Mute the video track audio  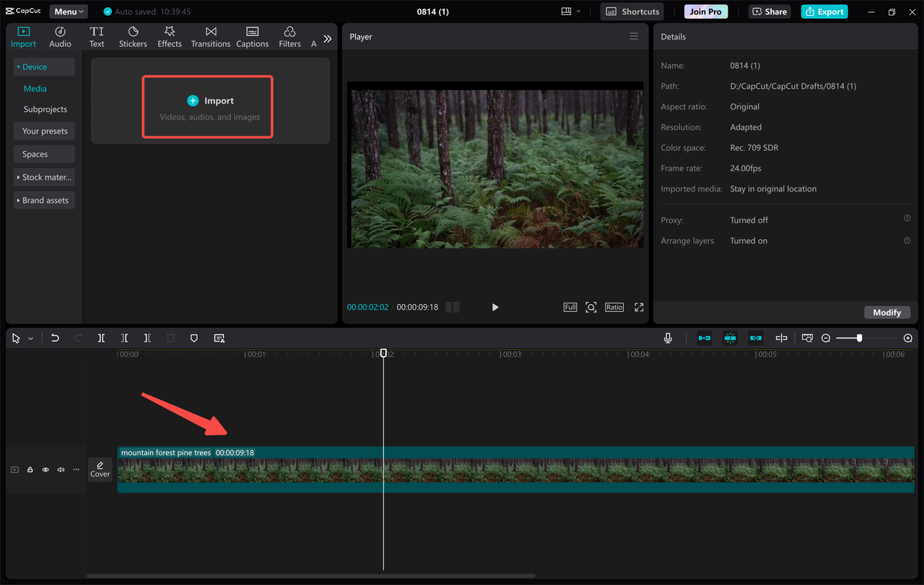[x=61, y=469]
